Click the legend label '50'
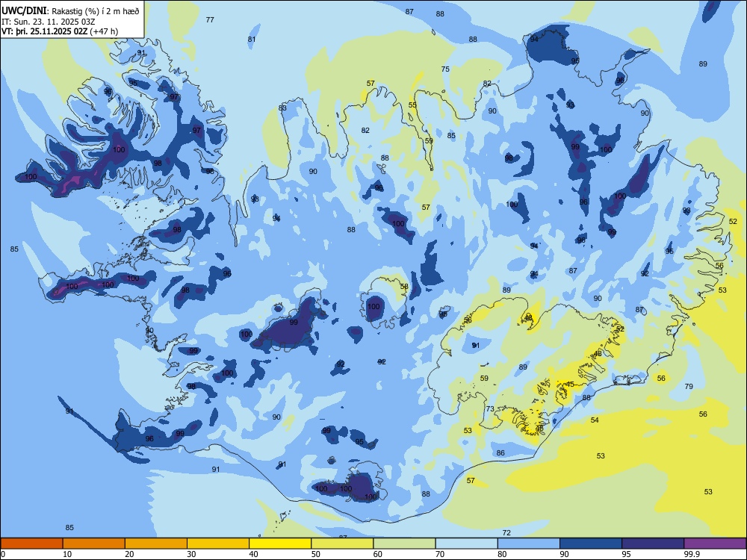 click(x=316, y=554)
